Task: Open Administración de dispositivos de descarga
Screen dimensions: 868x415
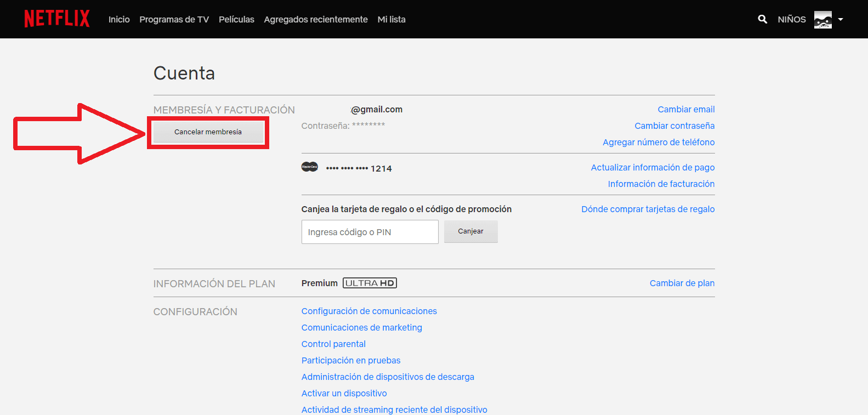Action: 388,377
